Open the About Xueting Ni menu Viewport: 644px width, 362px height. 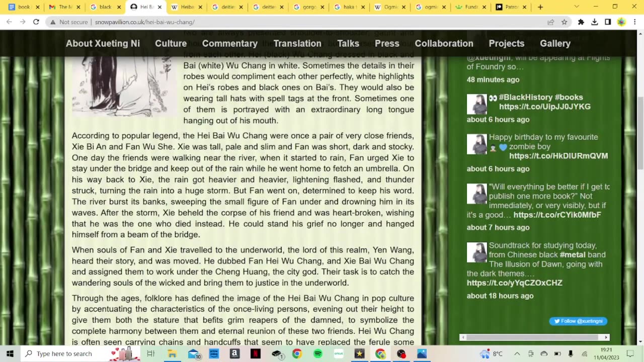pyautogui.click(x=103, y=43)
